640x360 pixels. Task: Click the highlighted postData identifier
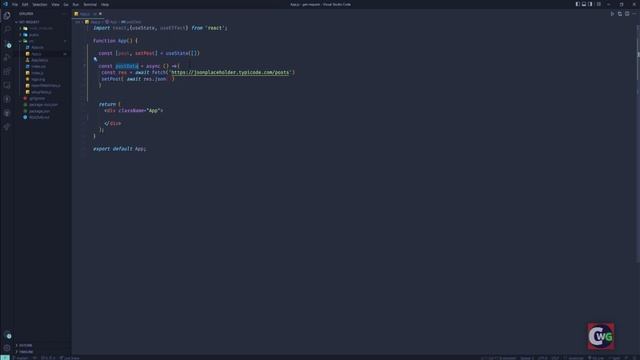(127, 66)
